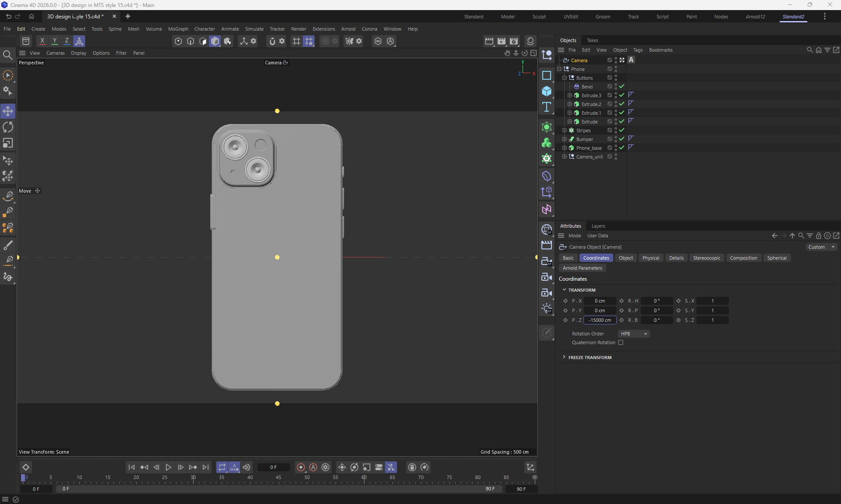Toggle the green checkmark for Bumper object
The image size is (841, 504).
[x=622, y=139]
